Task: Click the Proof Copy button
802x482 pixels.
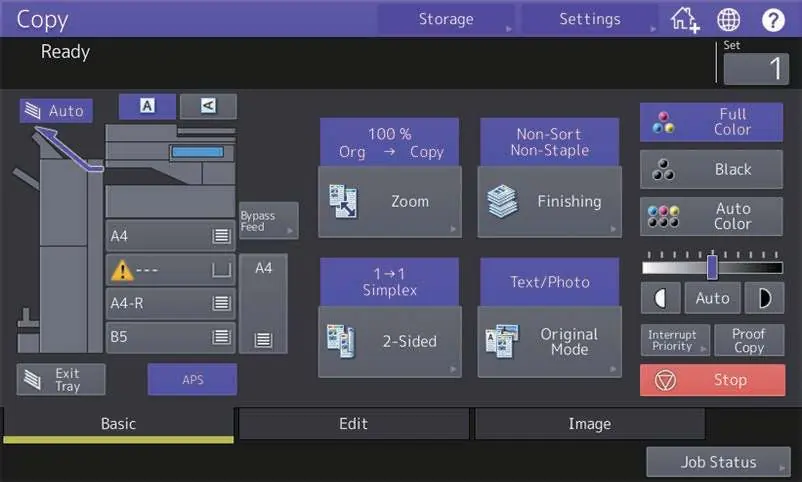Action: click(x=749, y=340)
